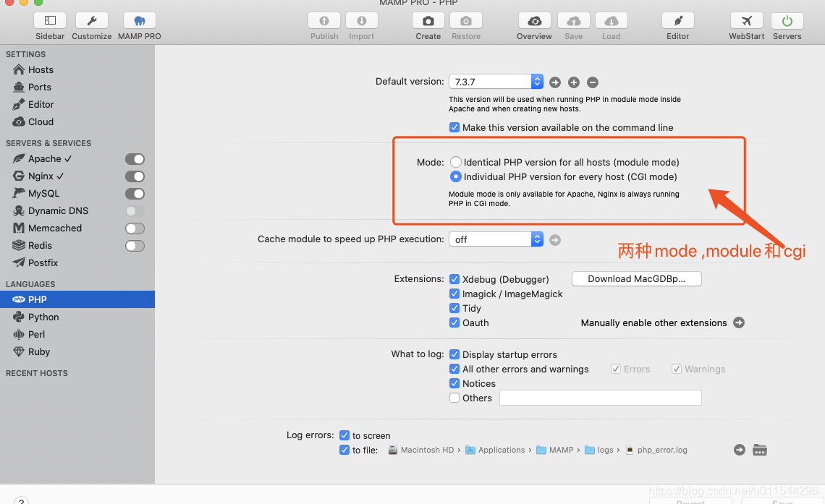Click the cloud Load icon
The width and height of the screenshot is (825, 504).
[612, 20]
